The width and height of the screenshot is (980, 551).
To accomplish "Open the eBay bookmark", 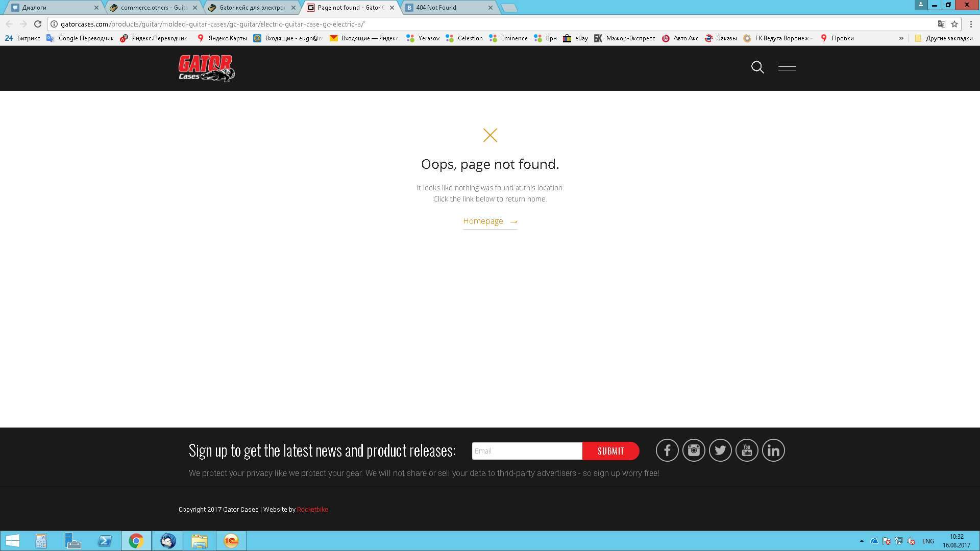I will 575,38.
